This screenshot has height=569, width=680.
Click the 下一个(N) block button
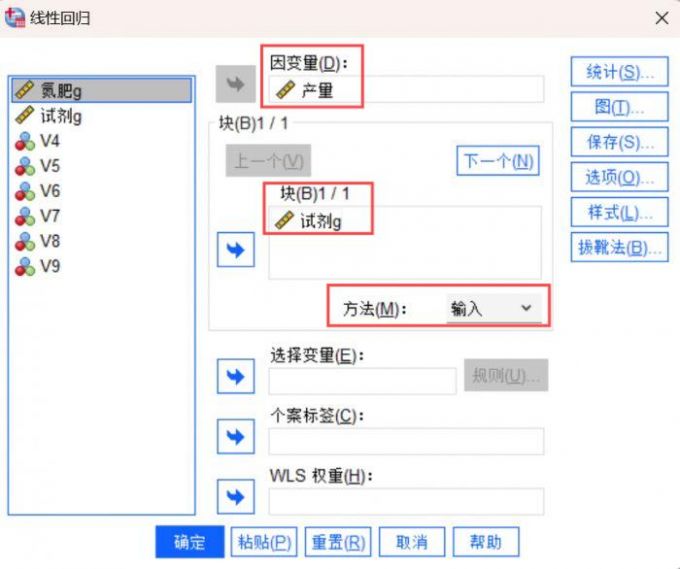(498, 161)
